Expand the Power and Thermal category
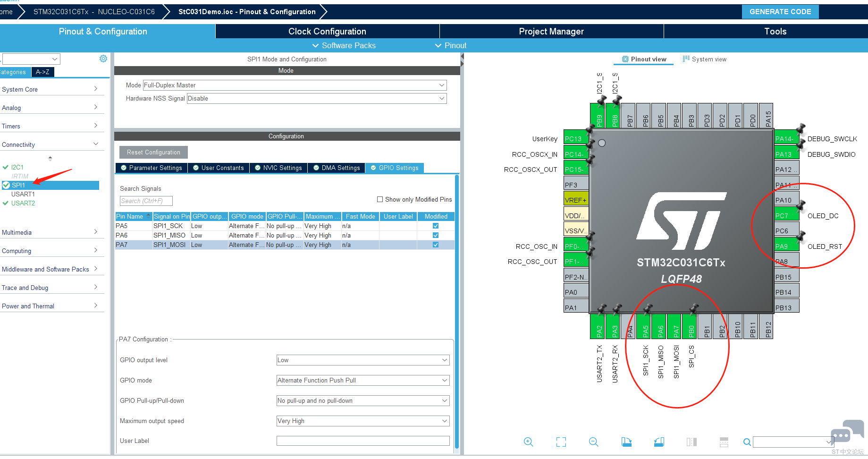The width and height of the screenshot is (868, 459). click(x=51, y=306)
